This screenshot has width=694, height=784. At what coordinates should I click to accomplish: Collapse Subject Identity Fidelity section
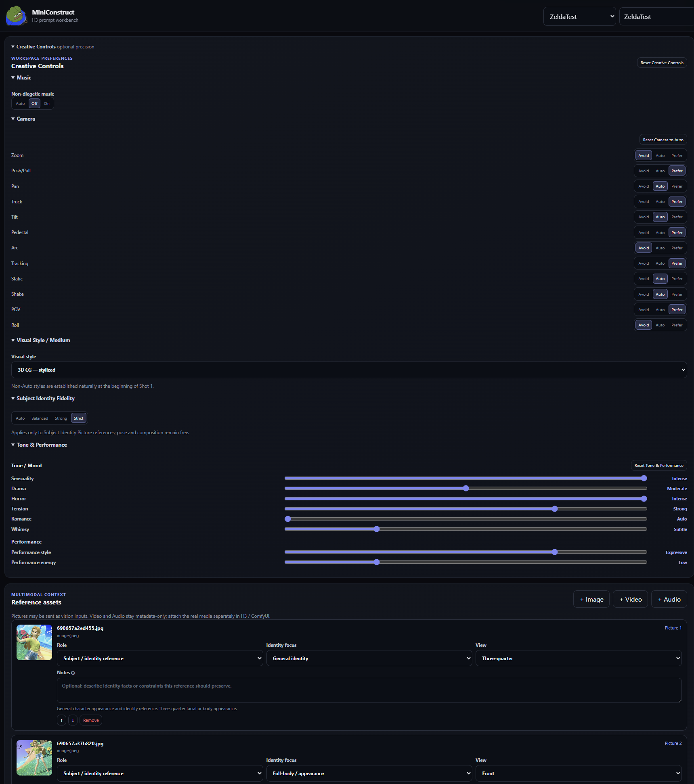click(x=43, y=399)
